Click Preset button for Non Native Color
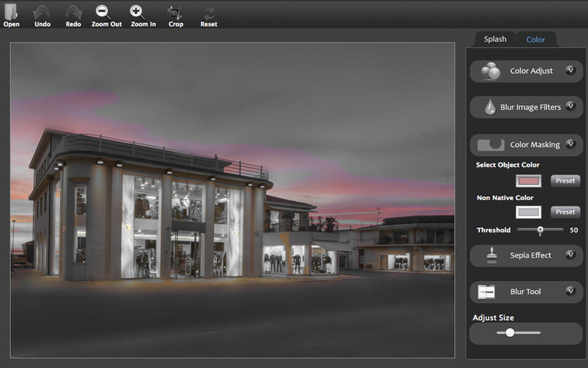 [564, 212]
